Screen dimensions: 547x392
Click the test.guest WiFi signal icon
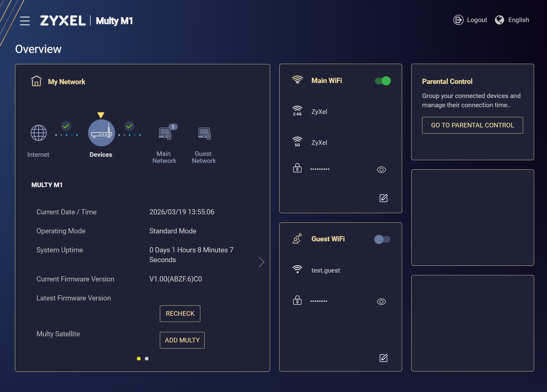pyautogui.click(x=297, y=269)
